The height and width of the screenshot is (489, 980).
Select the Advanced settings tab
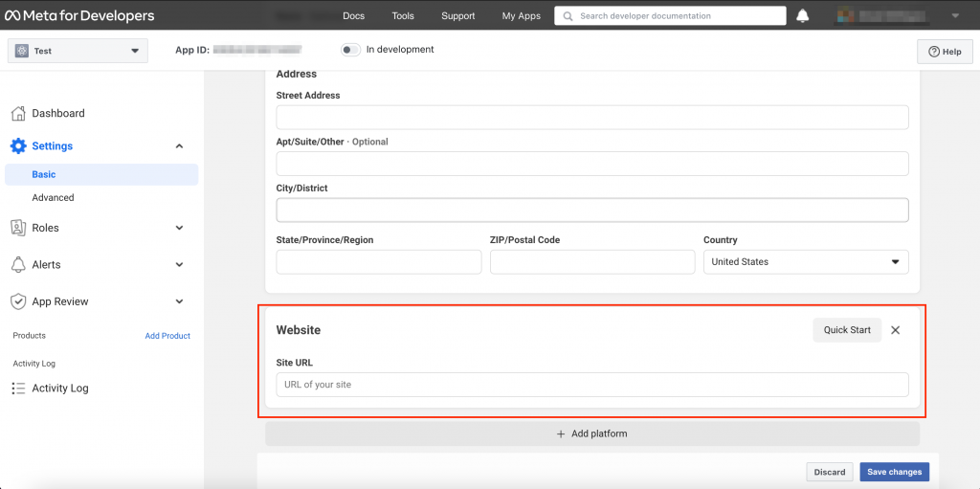coord(53,198)
